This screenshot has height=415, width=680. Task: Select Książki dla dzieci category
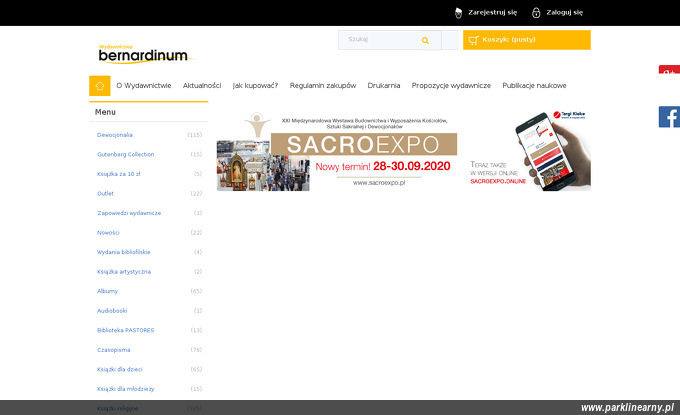[x=119, y=369]
